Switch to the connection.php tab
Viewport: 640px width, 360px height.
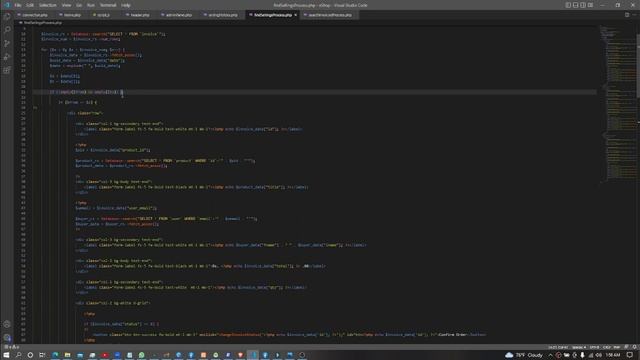click(35, 15)
